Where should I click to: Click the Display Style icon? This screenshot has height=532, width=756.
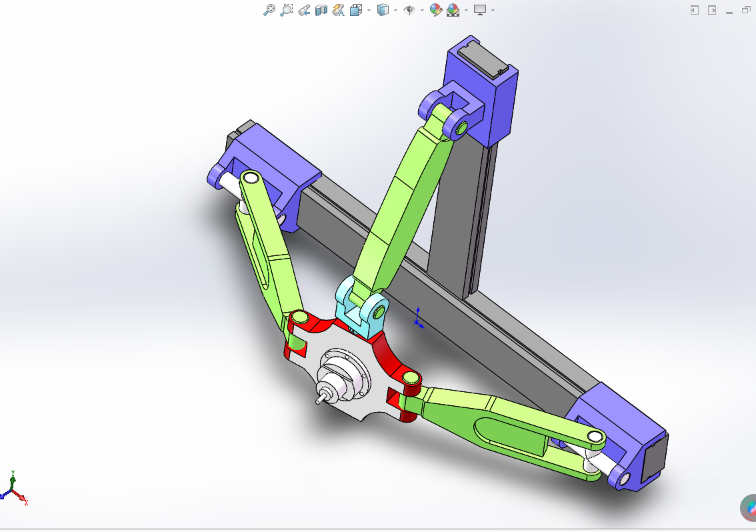click(383, 10)
